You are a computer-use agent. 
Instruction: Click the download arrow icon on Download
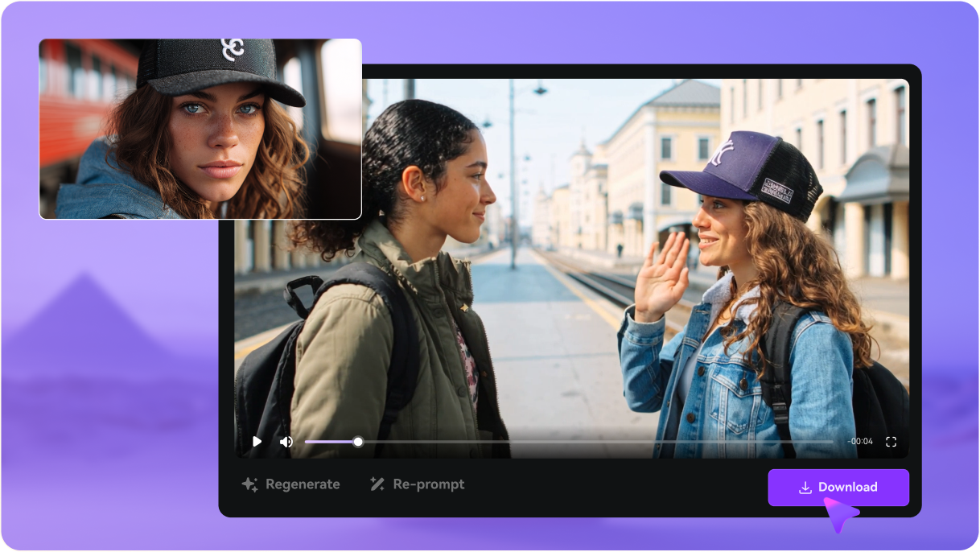[x=806, y=487]
